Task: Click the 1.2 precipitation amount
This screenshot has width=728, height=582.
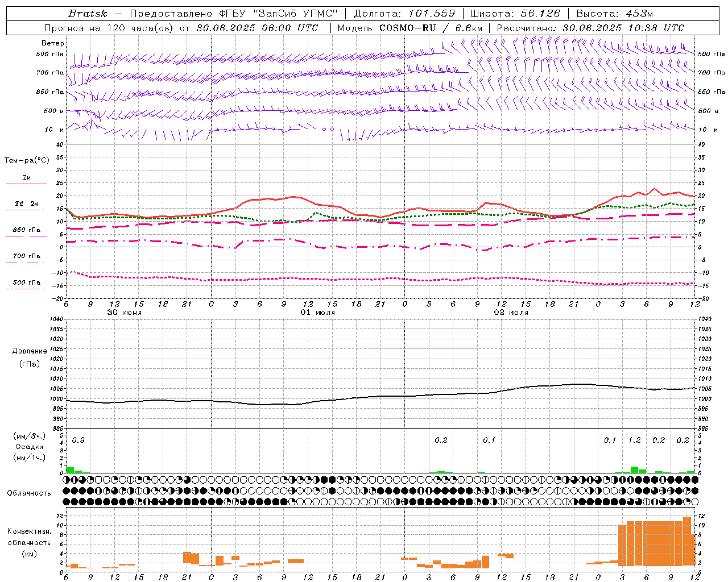Action: (x=634, y=440)
